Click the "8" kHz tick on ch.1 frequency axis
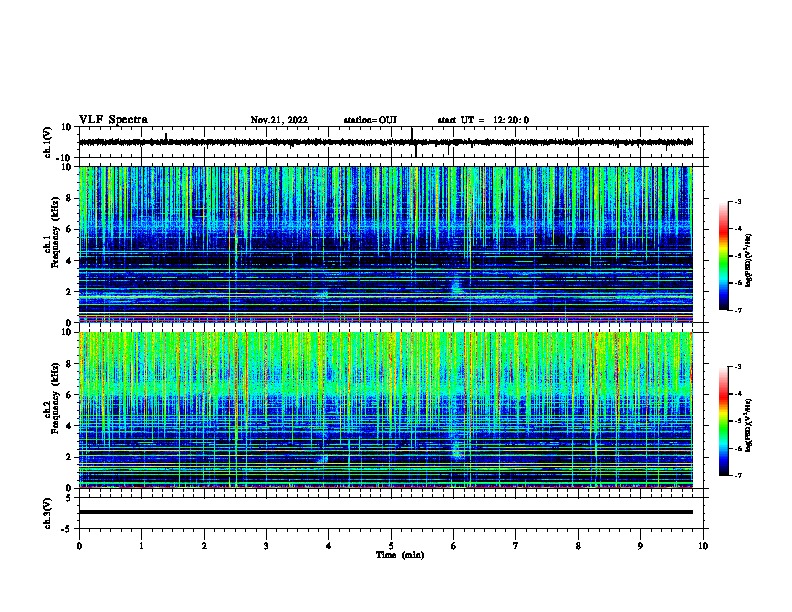The width and height of the screenshot is (792, 612). [69, 198]
